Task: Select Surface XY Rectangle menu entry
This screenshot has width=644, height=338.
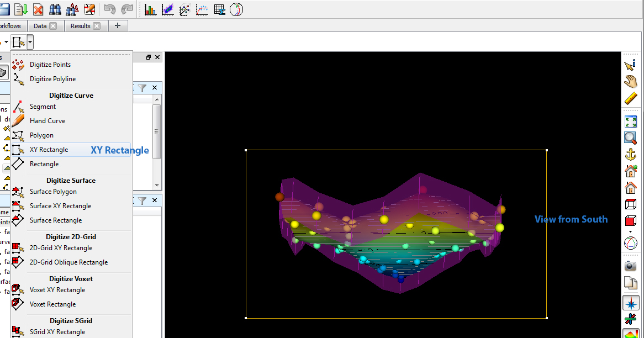Action: [60, 206]
